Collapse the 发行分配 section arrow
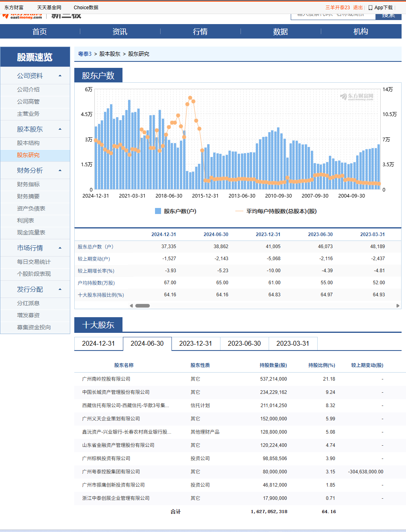This screenshot has height=532, width=406. tap(60, 289)
